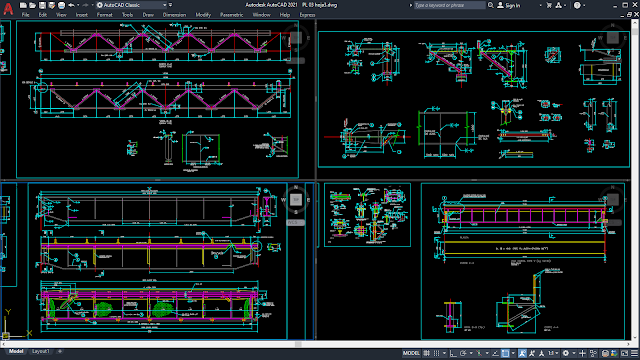Open the Parametric menu

[x=231, y=15]
